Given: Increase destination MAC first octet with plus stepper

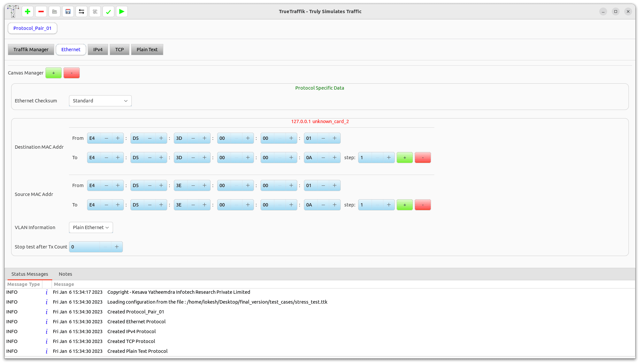Looking at the screenshot, I should 118,138.
